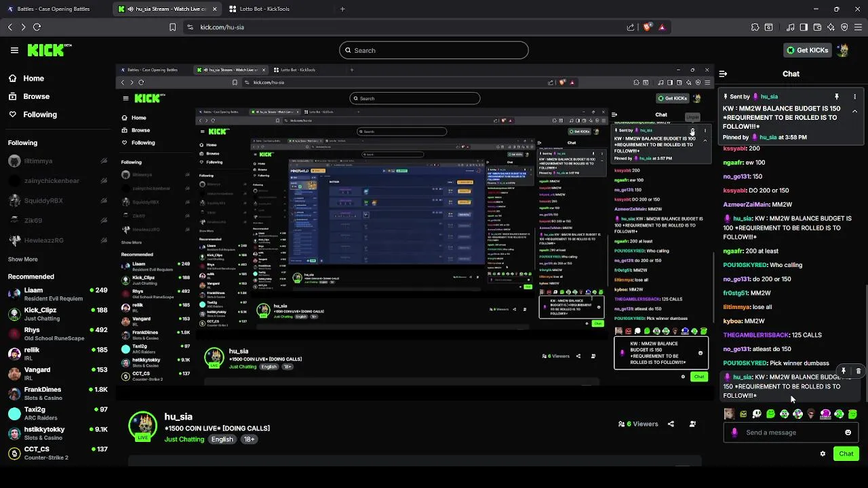The width and height of the screenshot is (868, 488).
Task: Click the user icon right of share
Action: pos(692,424)
